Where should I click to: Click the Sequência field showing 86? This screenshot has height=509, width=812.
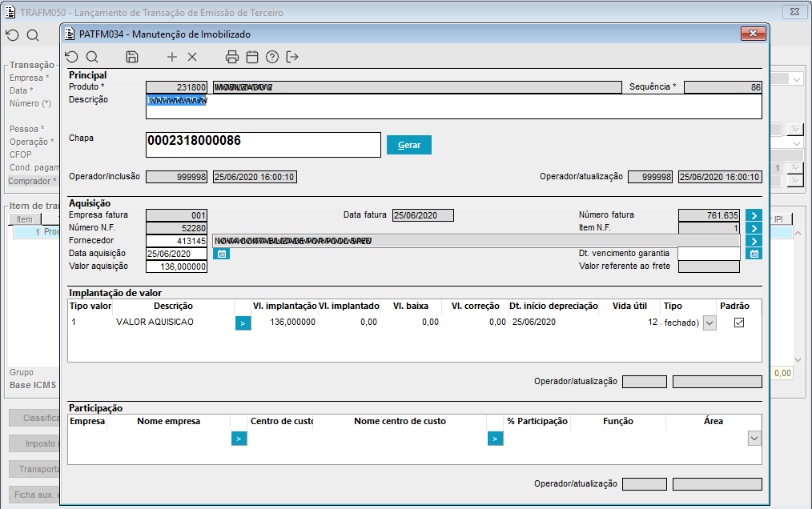click(723, 87)
